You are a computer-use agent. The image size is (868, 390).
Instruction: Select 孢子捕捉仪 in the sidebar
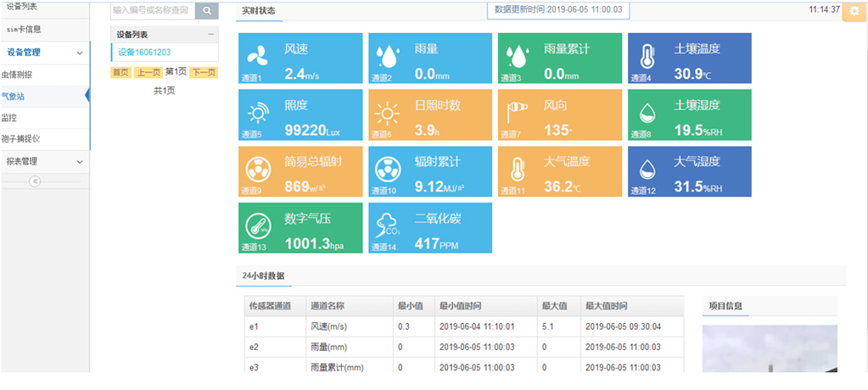[21, 138]
